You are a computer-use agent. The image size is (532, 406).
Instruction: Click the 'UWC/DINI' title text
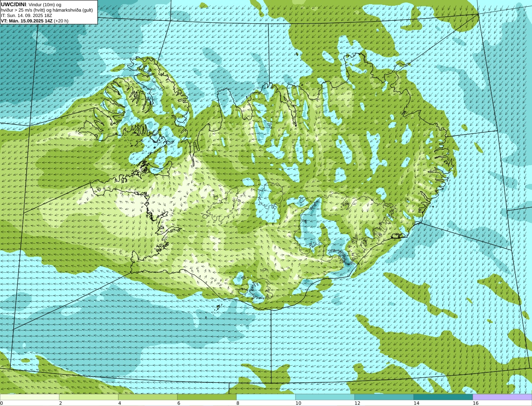click(13, 5)
